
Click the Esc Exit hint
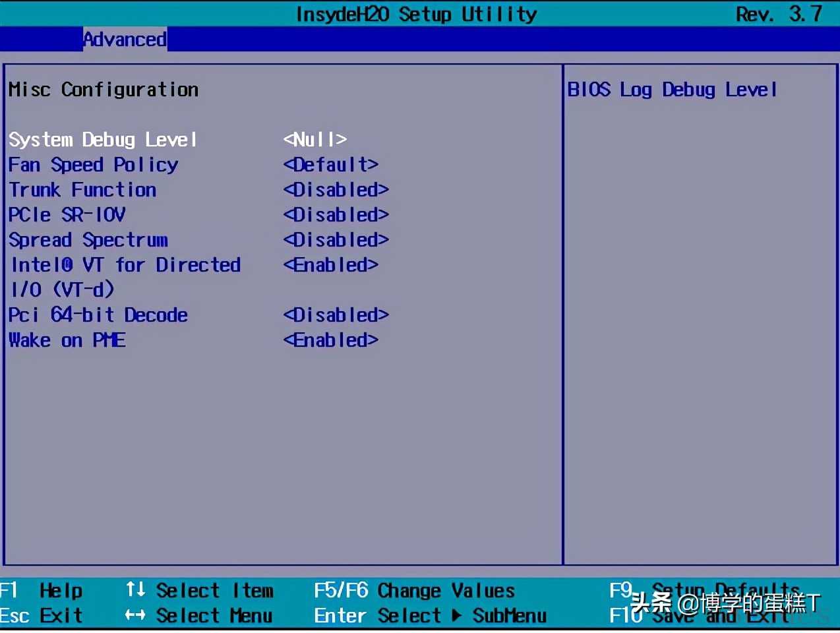pyautogui.click(x=42, y=616)
